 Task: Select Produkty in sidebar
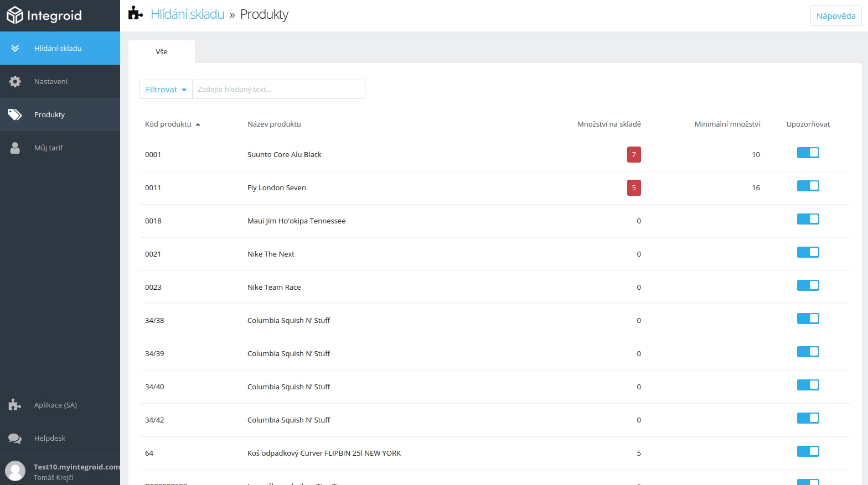click(x=60, y=114)
